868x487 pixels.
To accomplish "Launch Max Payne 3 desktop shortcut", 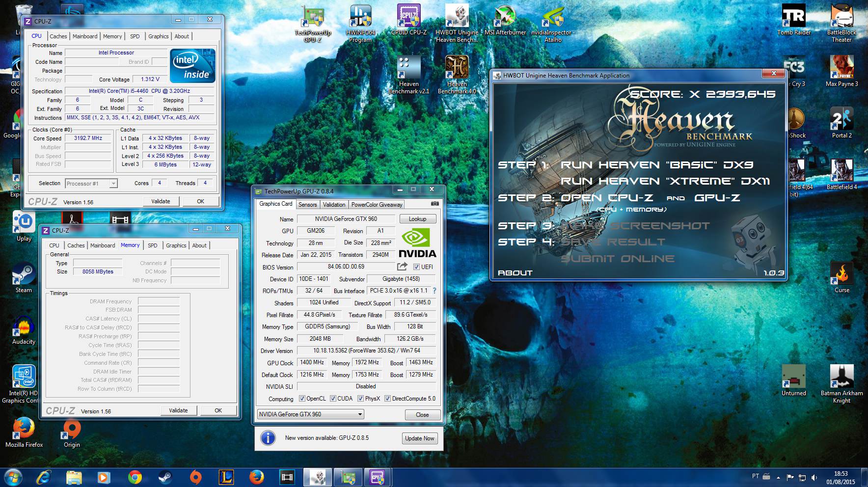I will click(x=841, y=72).
